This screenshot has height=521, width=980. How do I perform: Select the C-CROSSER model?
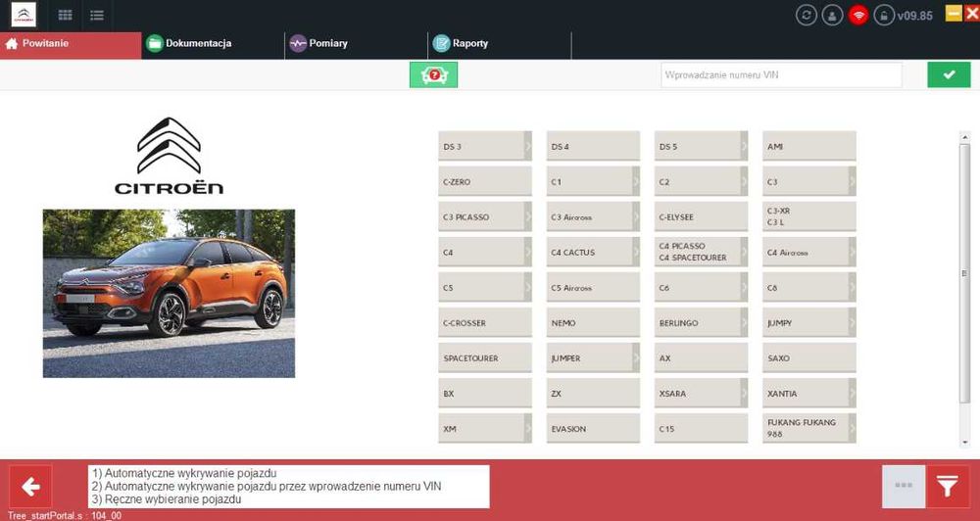[485, 323]
